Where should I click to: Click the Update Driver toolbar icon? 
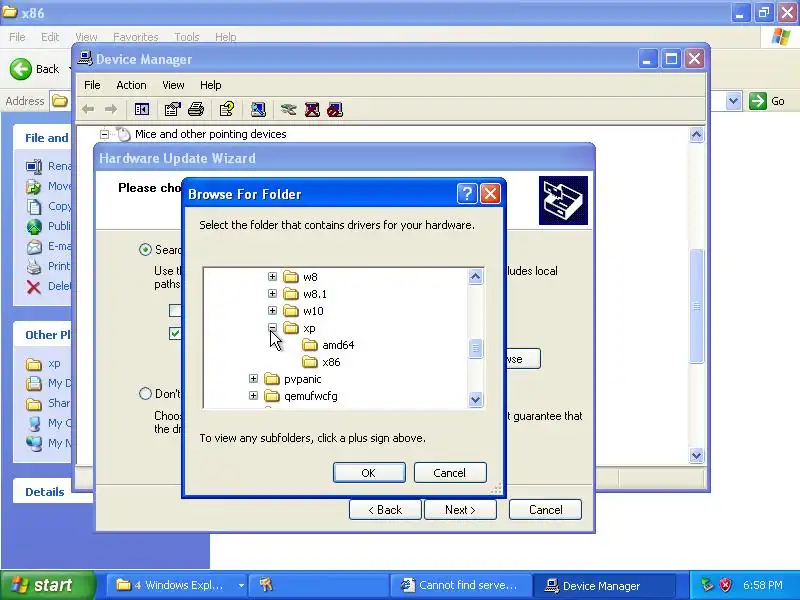coord(288,109)
